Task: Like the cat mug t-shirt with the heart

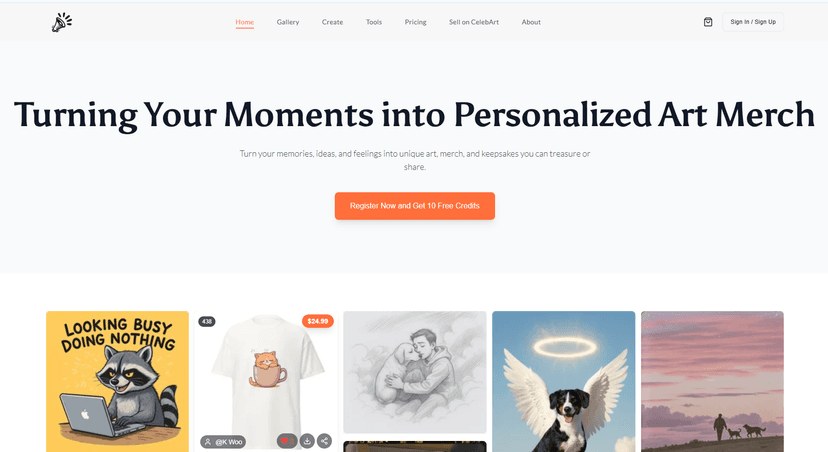Action: [287, 441]
